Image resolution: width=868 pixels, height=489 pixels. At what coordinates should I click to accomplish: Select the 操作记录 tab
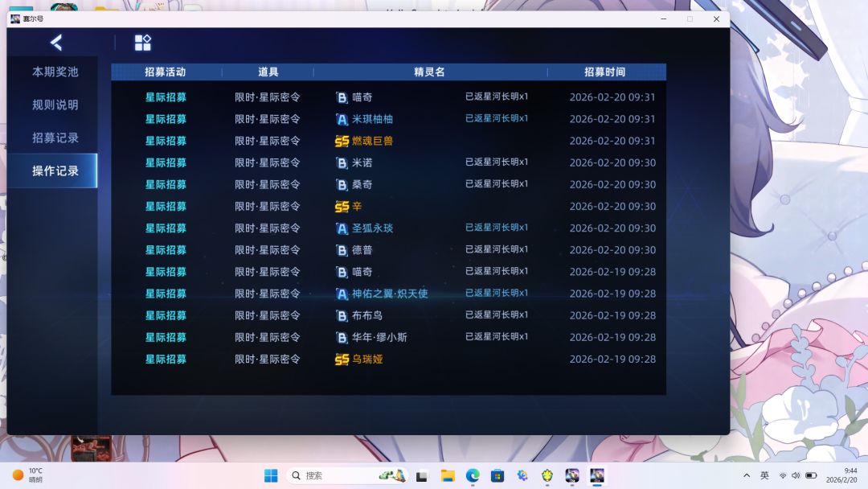[x=52, y=171]
